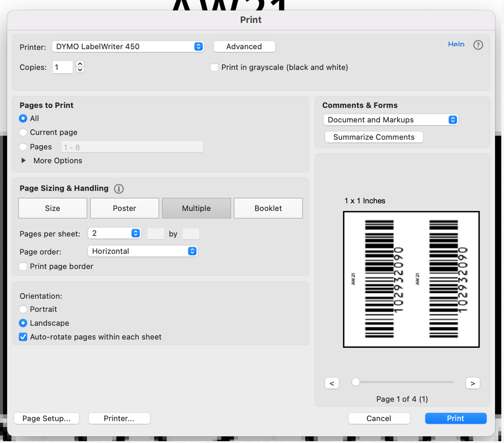Click the Pages range field 1 - 8
The width and height of the screenshot is (504, 443).
132,147
